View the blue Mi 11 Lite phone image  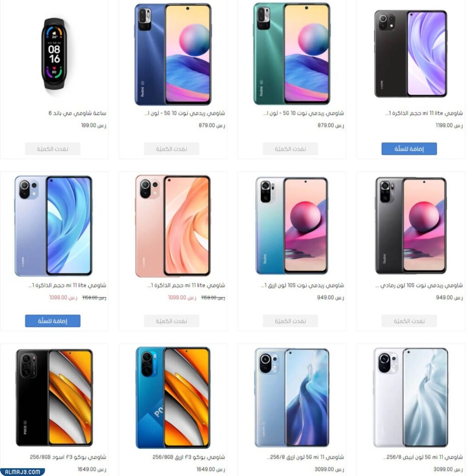click(x=53, y=225)
